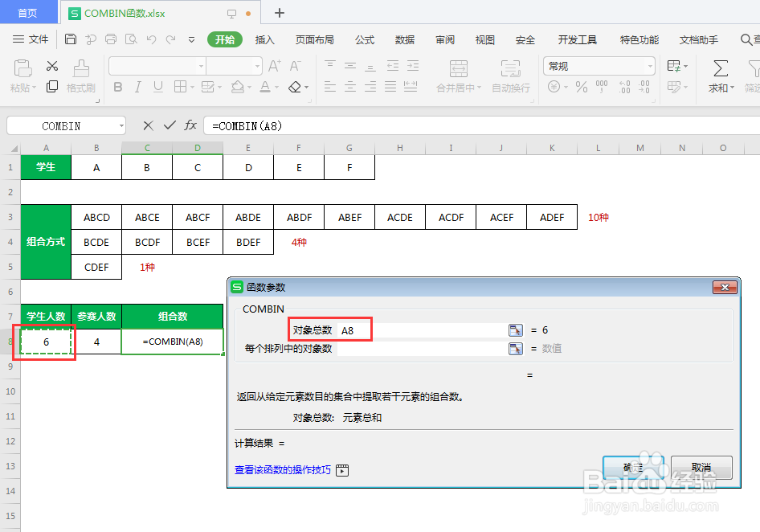The height and width of the screenshot is (532, 760).
Task: Click the clear formatting eraser icon
Action: [295, 87]
